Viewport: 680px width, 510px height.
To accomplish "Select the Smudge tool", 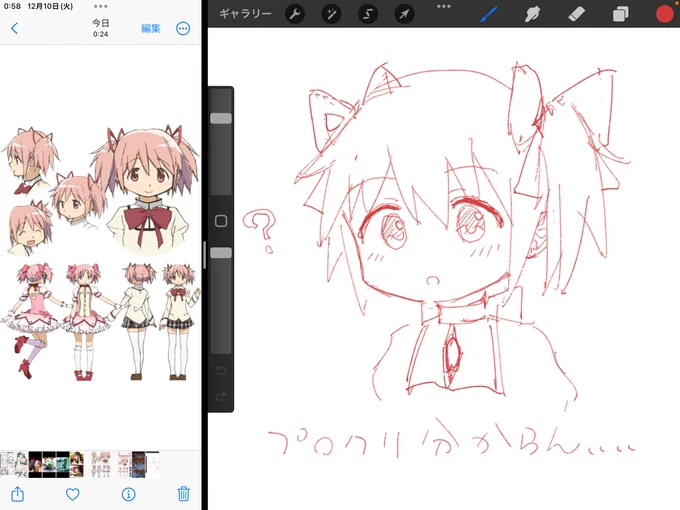I will pyautogui.click(x=532, y=14).
